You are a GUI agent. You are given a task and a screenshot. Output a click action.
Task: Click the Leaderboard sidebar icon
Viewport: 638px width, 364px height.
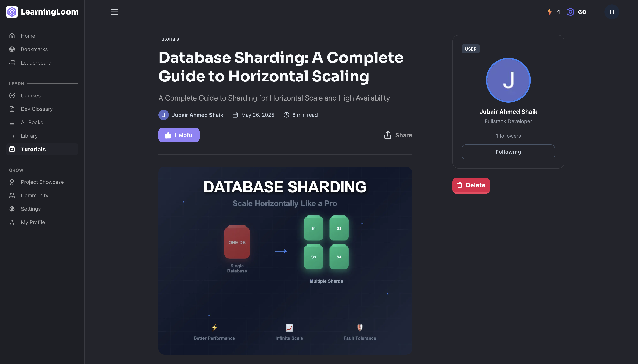(x=12, y=63)
